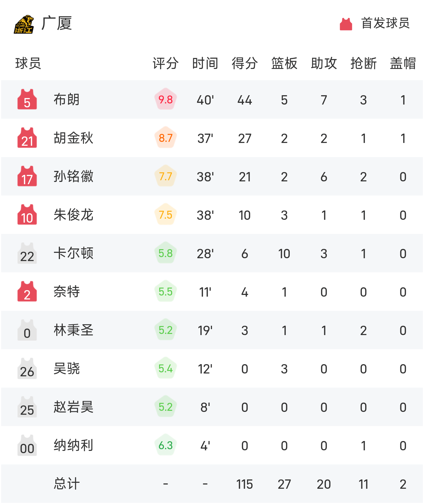The height and width of the screenshot is (504, 424).
Task: Click the grey number 22 jersey icon
Action: (x=27, y=253)
